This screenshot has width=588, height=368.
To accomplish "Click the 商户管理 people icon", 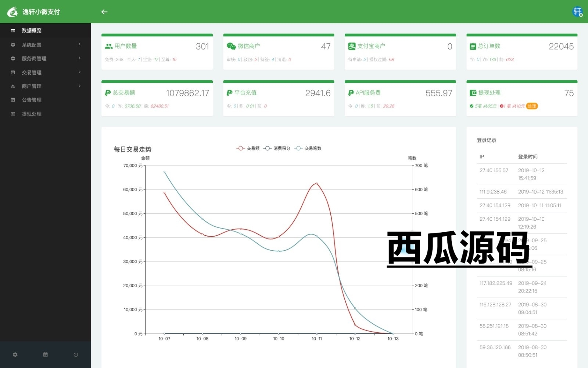I will point(13,86).
